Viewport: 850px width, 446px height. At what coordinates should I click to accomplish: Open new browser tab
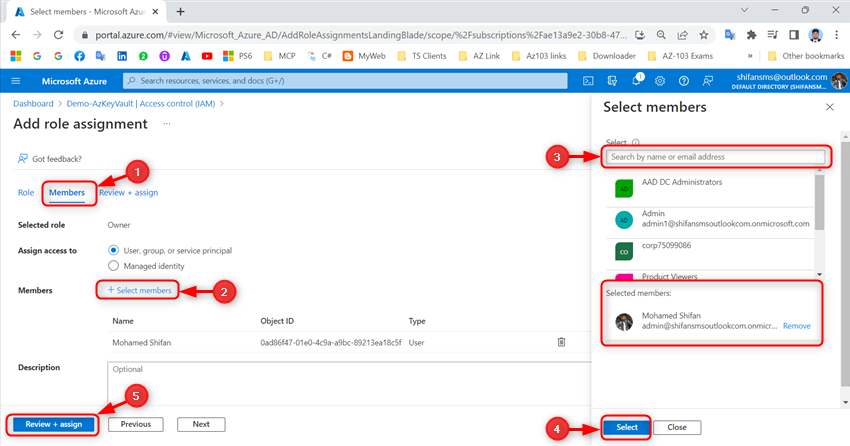[x=181, y=11]
